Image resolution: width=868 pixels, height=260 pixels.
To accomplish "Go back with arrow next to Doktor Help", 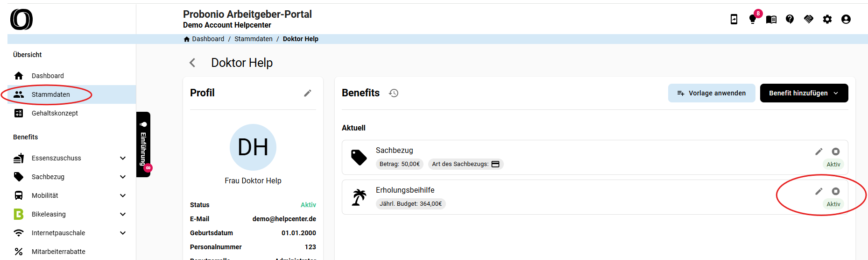I will coord(192,63).
